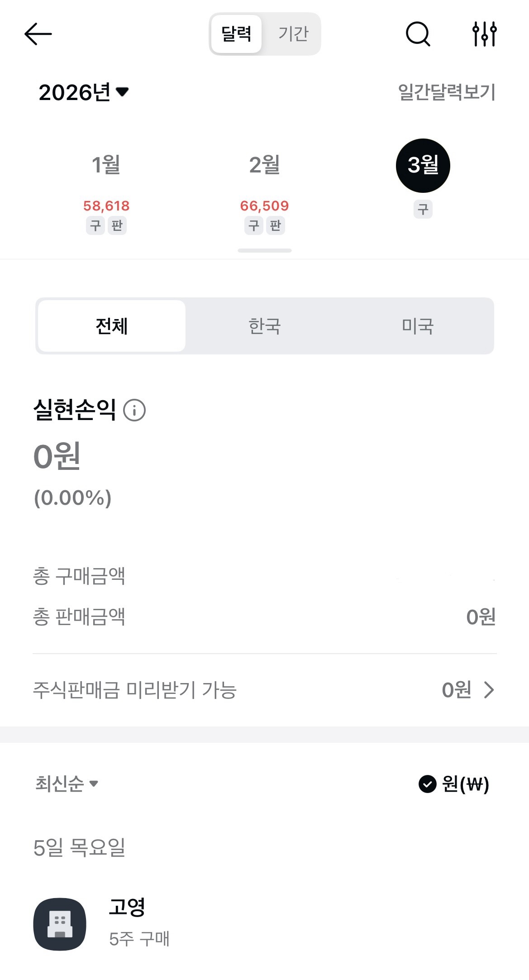Select the 한국 market tab
The width and height of the screenshot is (529, 980).
(x=265, y=326)
